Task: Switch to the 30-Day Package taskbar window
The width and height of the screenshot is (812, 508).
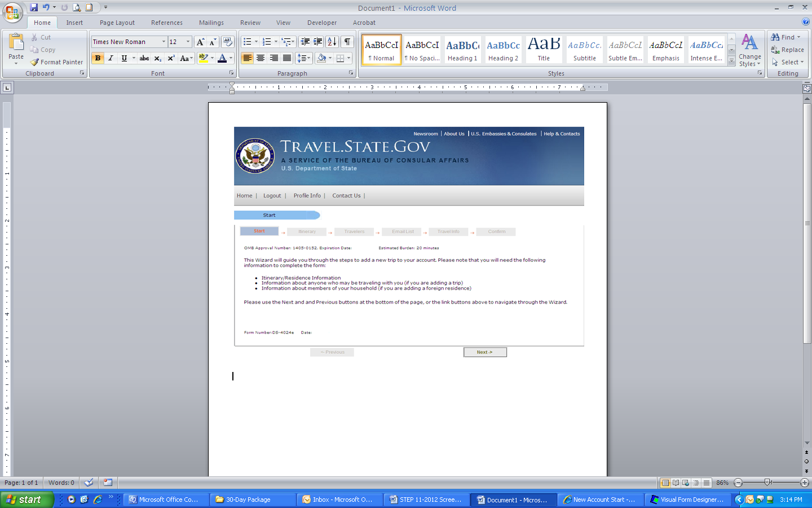Action: (x=253, y=500)
